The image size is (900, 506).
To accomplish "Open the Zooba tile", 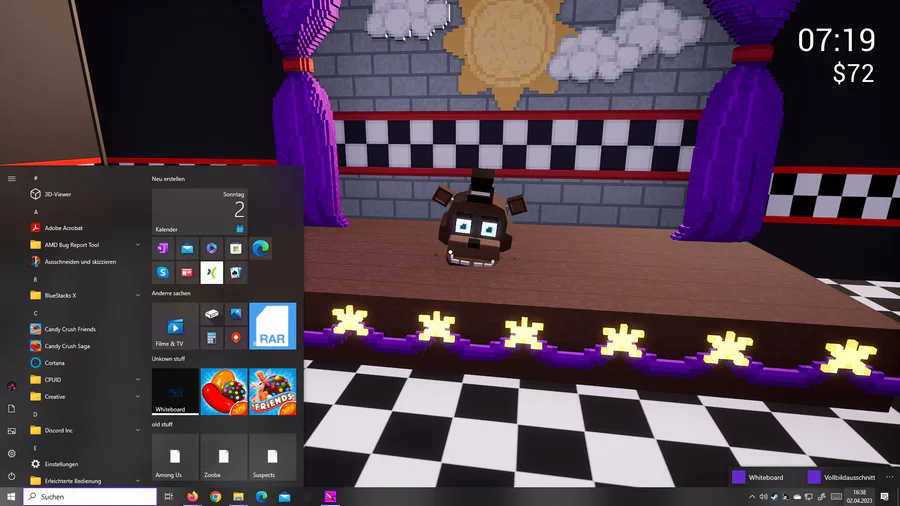I will 224,457.
